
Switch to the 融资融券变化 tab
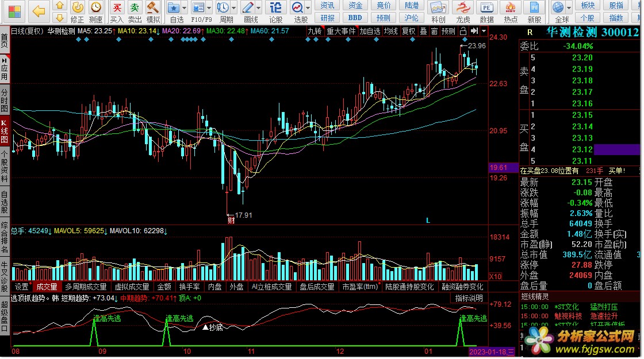(462, 287)
